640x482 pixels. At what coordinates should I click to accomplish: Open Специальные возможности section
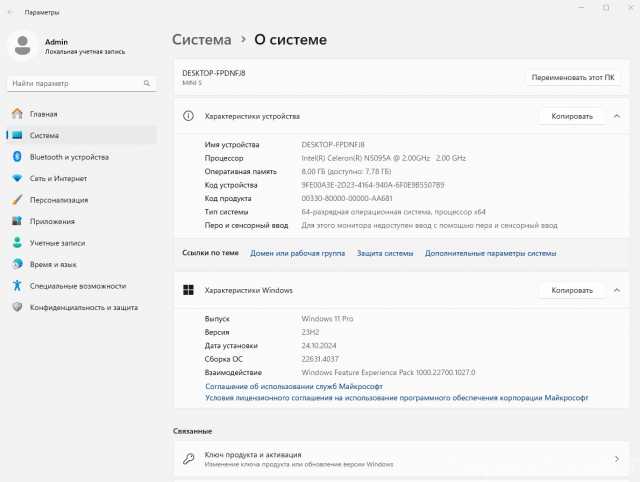click(76, 286)
